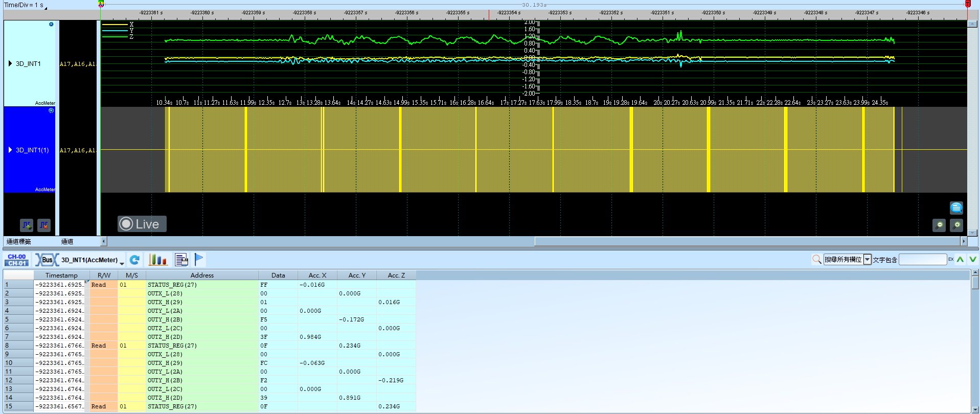Open the 3D_INT1(AccMeter) bus dropdown

(122, 263)
